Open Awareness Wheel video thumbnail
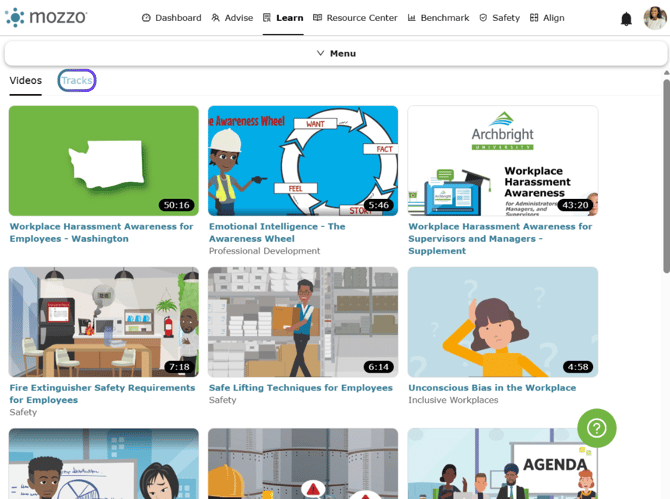This screenshot has height=499, width=670. (303, 161)
